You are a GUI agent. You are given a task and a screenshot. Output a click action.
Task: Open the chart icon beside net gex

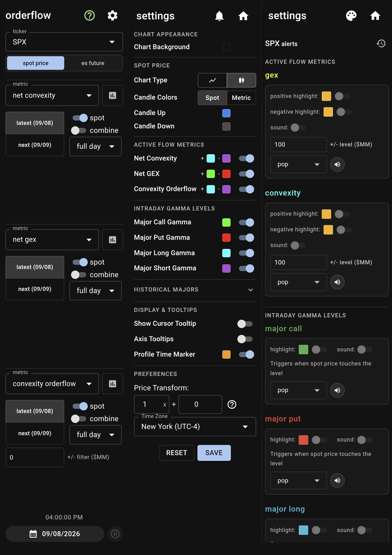click(113, 240)
